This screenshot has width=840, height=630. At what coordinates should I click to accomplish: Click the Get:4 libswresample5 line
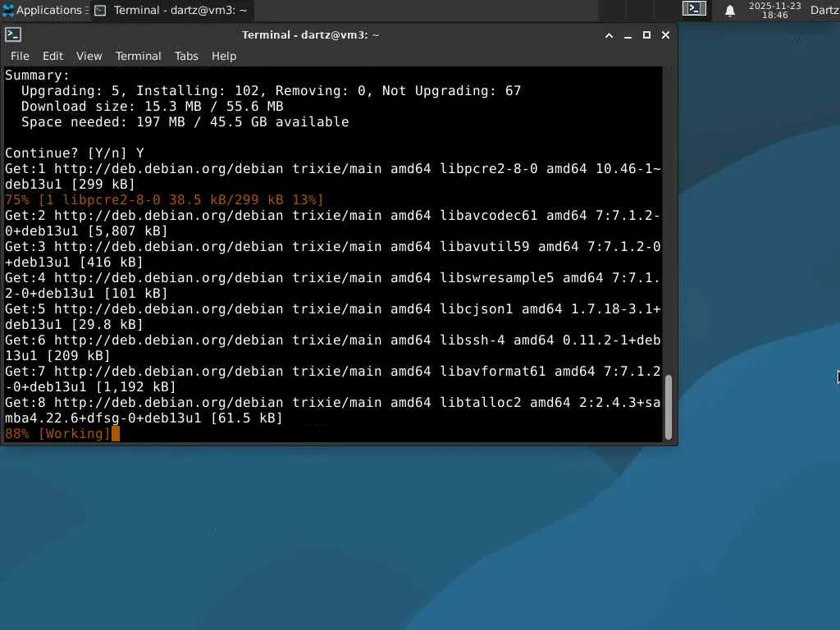pos(333,285)
